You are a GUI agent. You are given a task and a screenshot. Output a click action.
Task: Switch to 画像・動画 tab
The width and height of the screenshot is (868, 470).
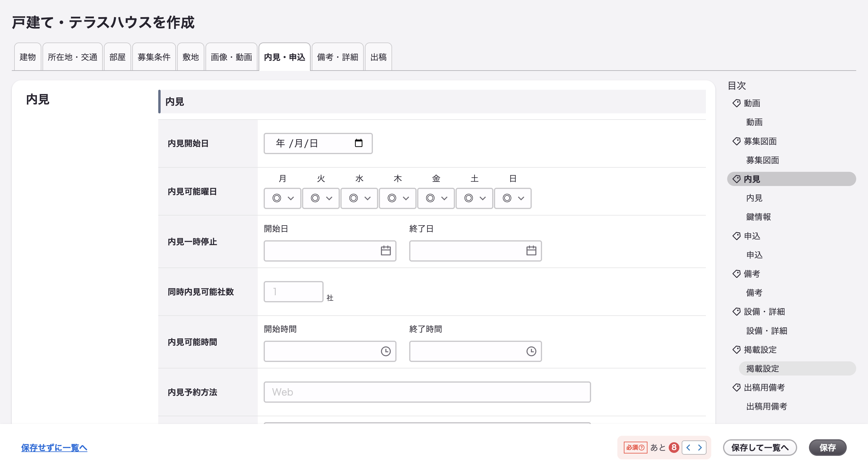pos(231,57)
